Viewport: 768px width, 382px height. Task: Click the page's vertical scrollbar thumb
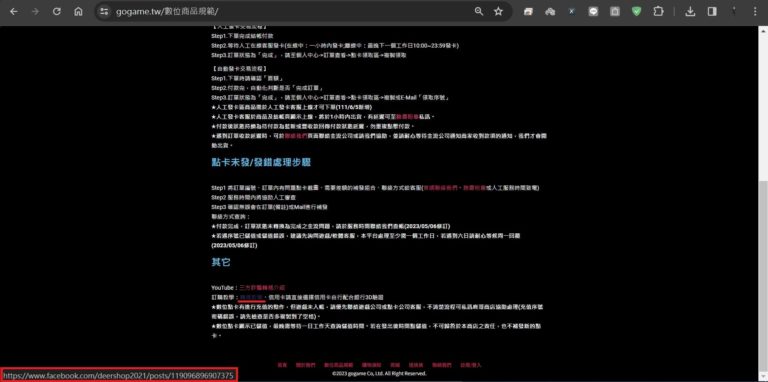point(763,275)
